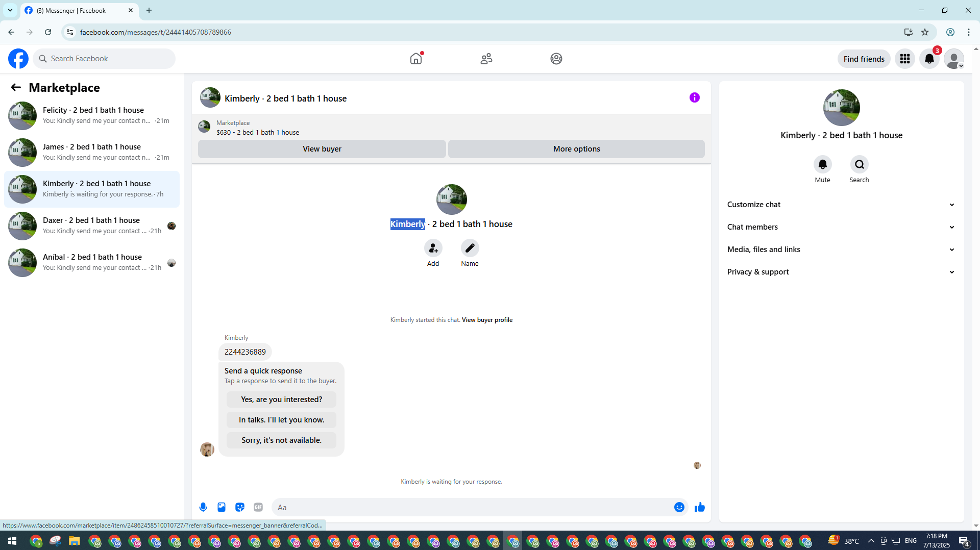Install app icon in the address bar
Viewport: 980px width, 550px height.
coord(909,32)
